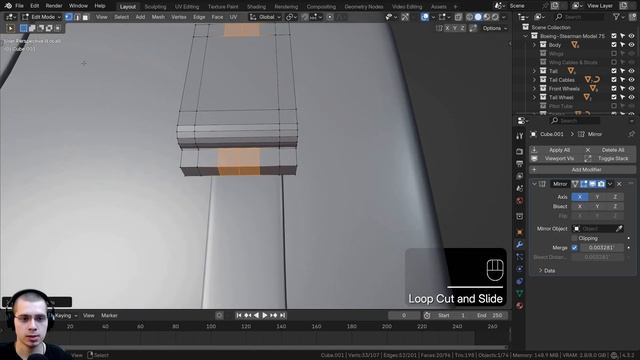Screen dimensions: 640x360
Task: Enable Bisect Z option
Action: point(615,206)
